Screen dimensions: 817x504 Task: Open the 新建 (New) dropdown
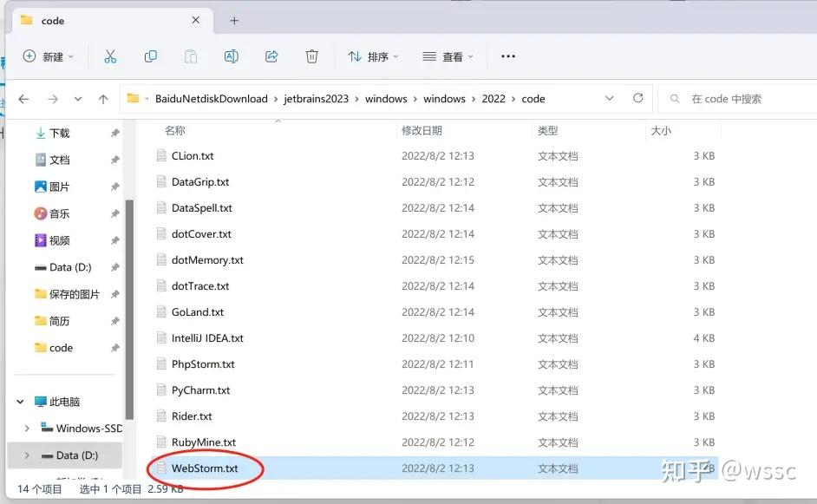48,56
